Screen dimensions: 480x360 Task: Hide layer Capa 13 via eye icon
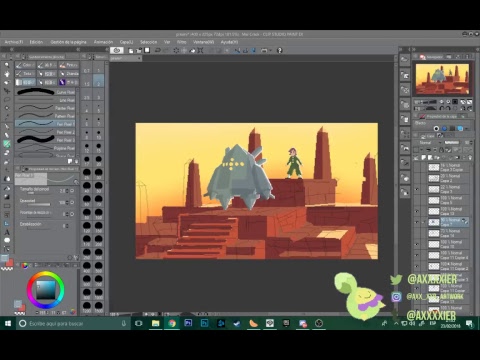[x=417, y=211]
